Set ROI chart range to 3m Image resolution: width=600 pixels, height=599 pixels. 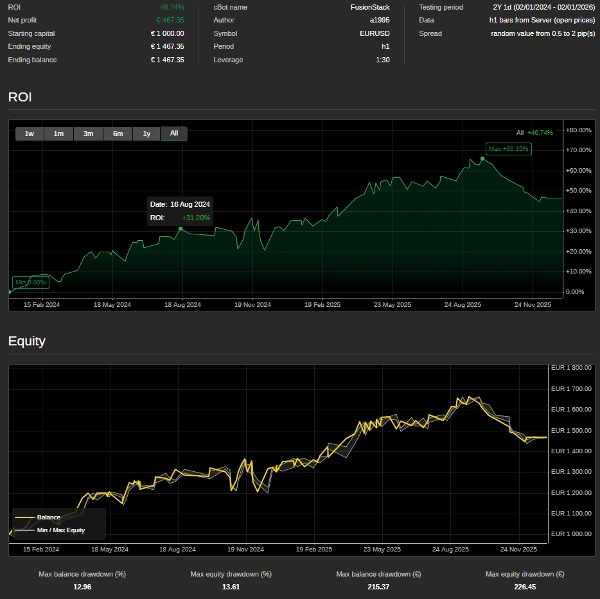pos(88,133)
